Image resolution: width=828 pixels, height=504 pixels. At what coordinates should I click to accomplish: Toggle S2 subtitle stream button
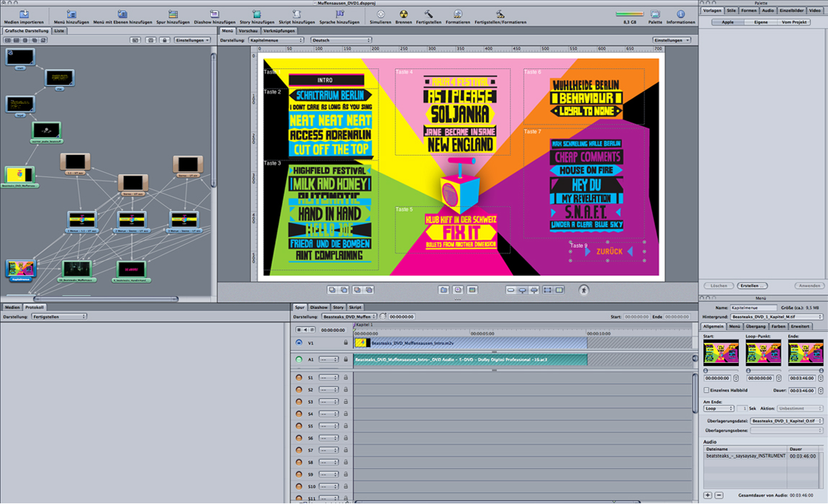click(x=299, y=390)
